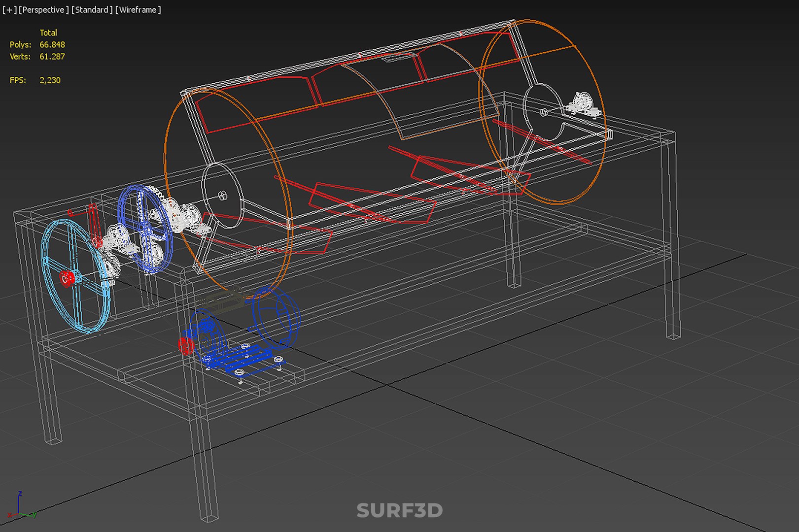This screenshot has height=532, width=799.
Task: Click the 'Verts:' statistics label
Action: coord(20,57)
